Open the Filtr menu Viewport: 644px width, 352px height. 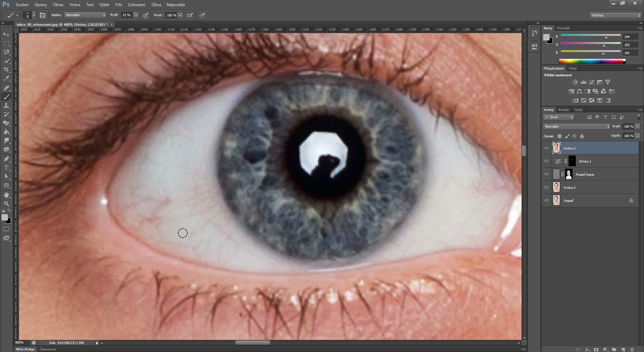119,5
